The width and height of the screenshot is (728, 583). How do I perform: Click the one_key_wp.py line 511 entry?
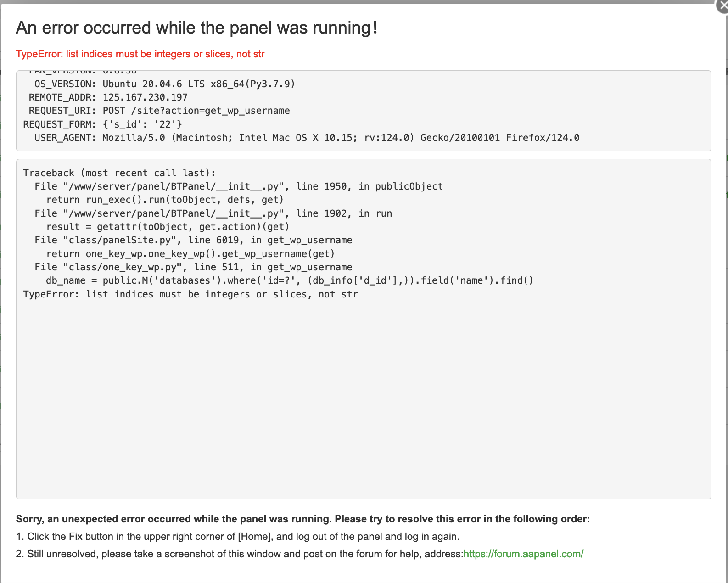(x=193, y=267)
